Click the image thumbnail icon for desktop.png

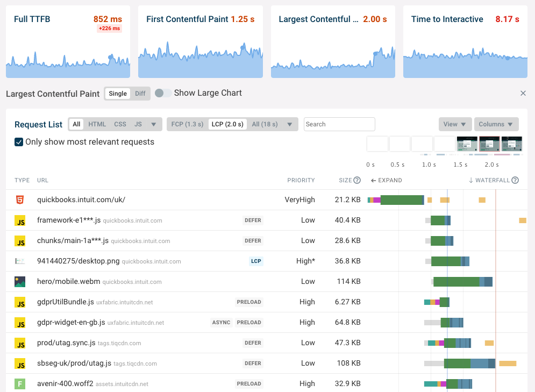20,261
